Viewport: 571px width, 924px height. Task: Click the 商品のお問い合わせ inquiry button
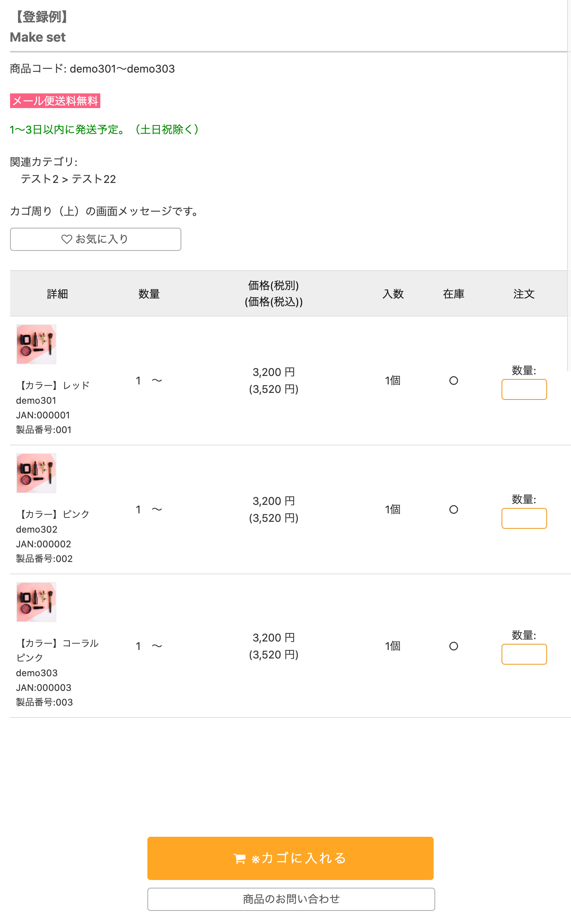pyautogui.click(x=291, y=899)
